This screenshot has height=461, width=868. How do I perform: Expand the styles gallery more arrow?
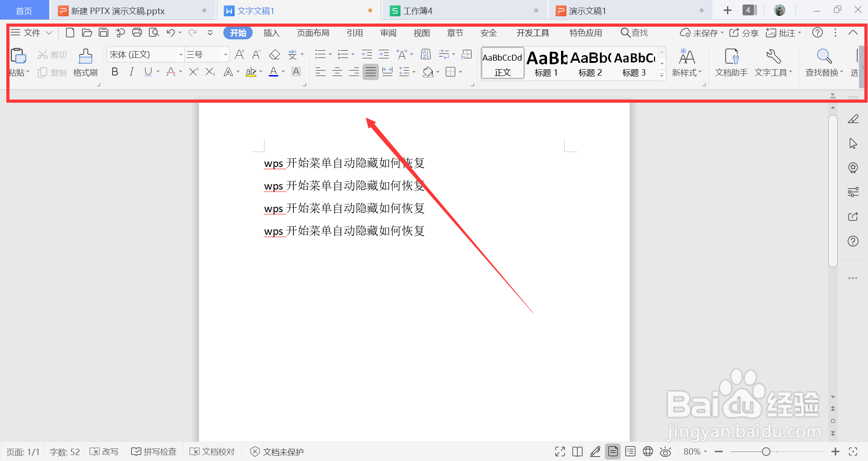[662, 75]
